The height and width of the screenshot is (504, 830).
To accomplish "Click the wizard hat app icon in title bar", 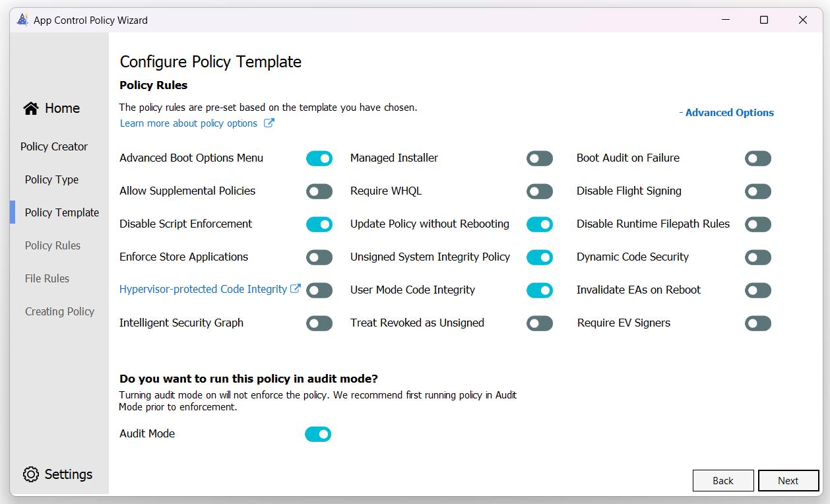I will (23, 20).
